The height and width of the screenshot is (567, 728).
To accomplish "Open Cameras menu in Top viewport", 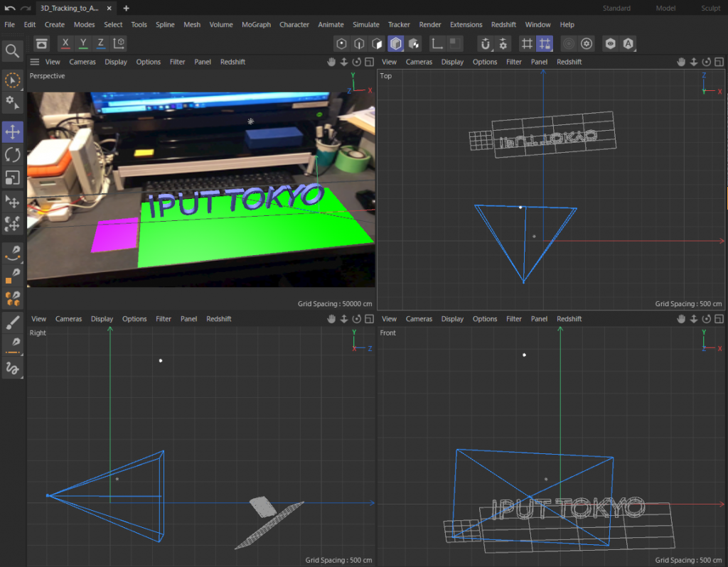I will coord(419,62).
